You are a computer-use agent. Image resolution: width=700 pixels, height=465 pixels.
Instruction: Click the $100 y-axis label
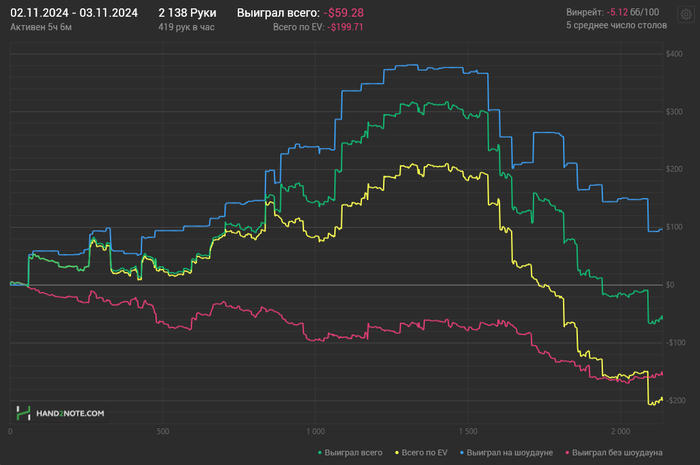(x=674, y=227)
